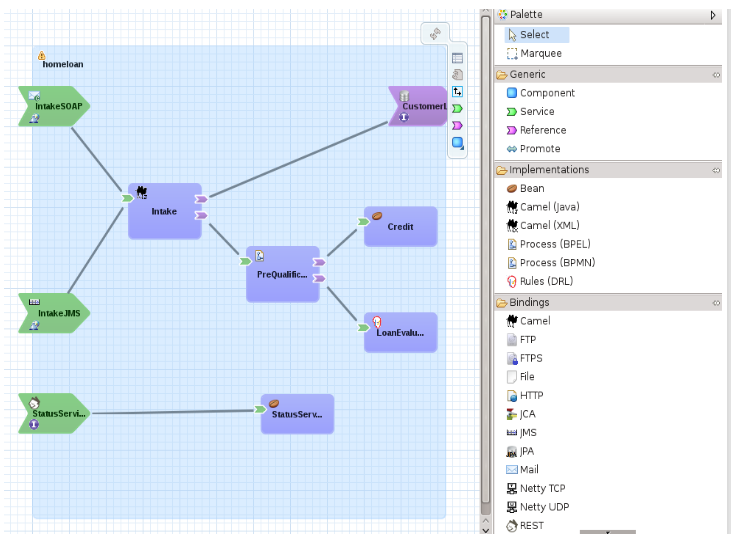This screenshot has height=547, width=740.
Task: Click the service port on Credit
Action: [363, 222]
